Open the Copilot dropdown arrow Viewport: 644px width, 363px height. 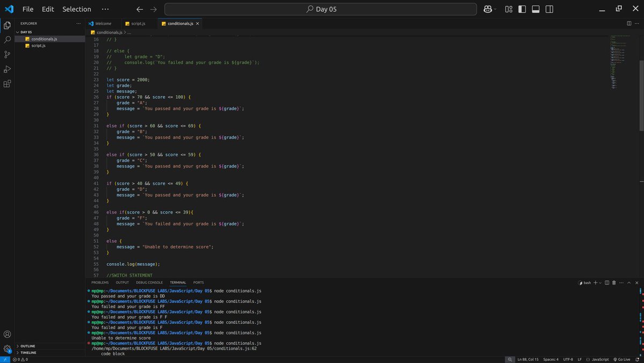494,9
